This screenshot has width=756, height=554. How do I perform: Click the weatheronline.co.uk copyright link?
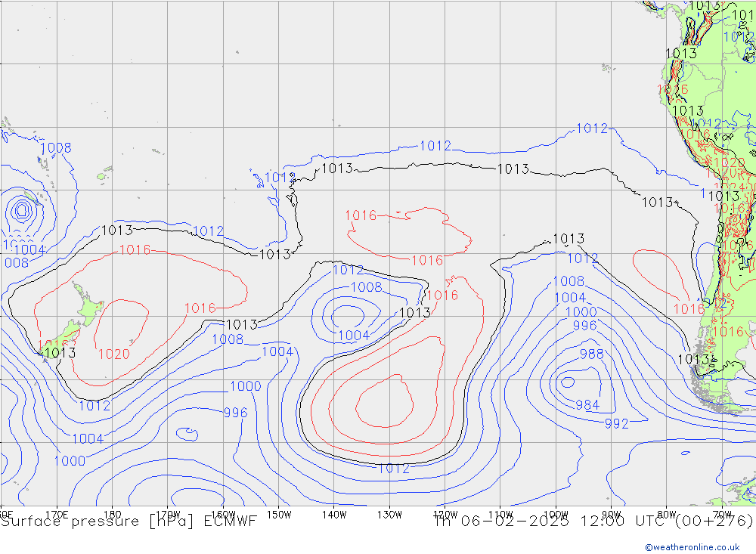tap(692, 546)
